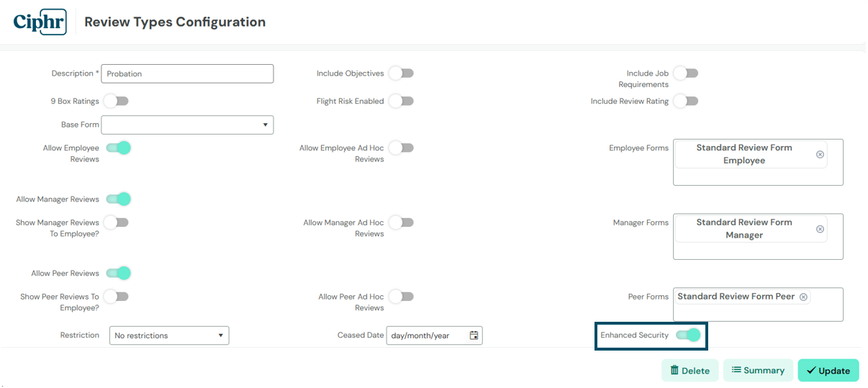Remove Standard Review Form Manager tag
This screenshot has width=868, height=388.
(820, 229)
